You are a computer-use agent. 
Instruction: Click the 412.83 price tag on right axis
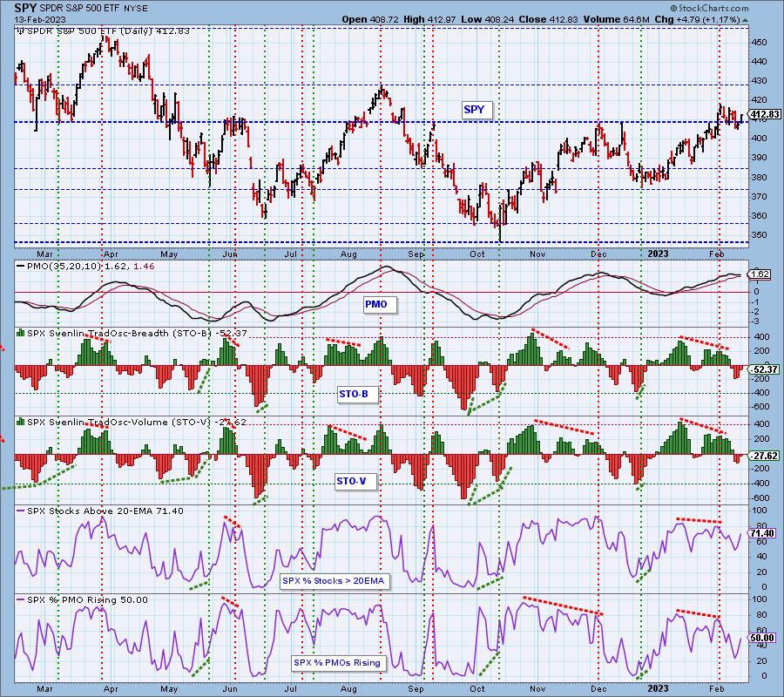(x=765, y=114)
